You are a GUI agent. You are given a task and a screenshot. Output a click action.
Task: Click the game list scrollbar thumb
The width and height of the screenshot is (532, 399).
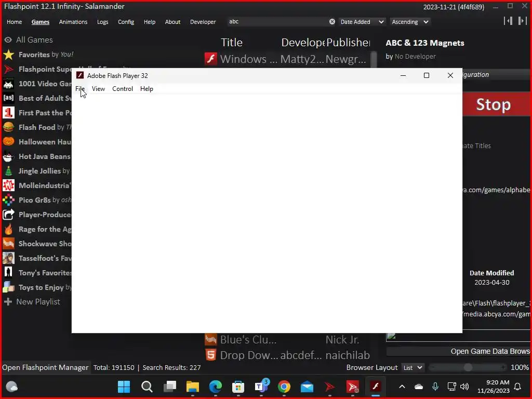coord(374,60)
